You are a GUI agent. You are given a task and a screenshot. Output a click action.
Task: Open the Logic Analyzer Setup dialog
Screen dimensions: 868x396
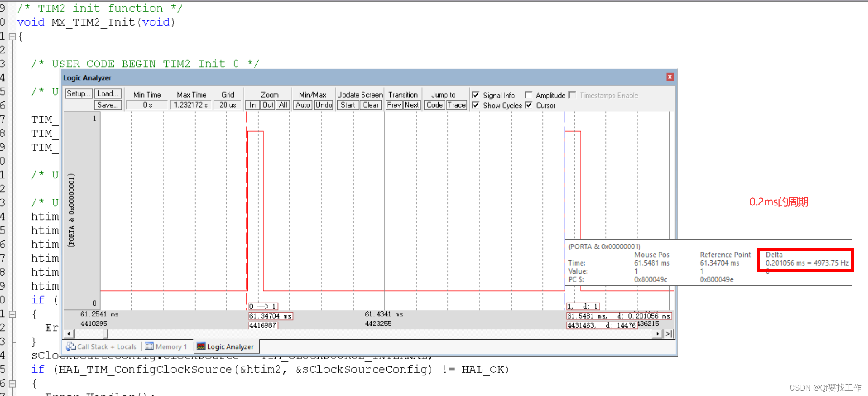click(x=78, y=93)
